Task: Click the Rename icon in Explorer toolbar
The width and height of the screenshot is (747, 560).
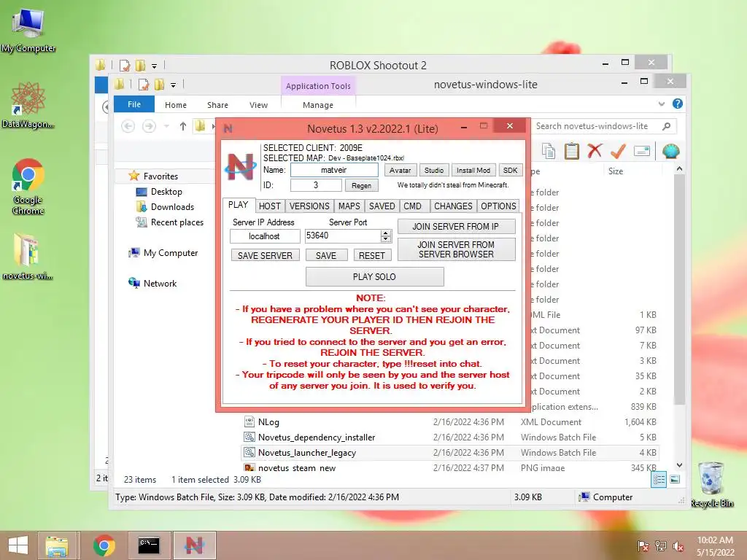Action: [x=642, y=152]
